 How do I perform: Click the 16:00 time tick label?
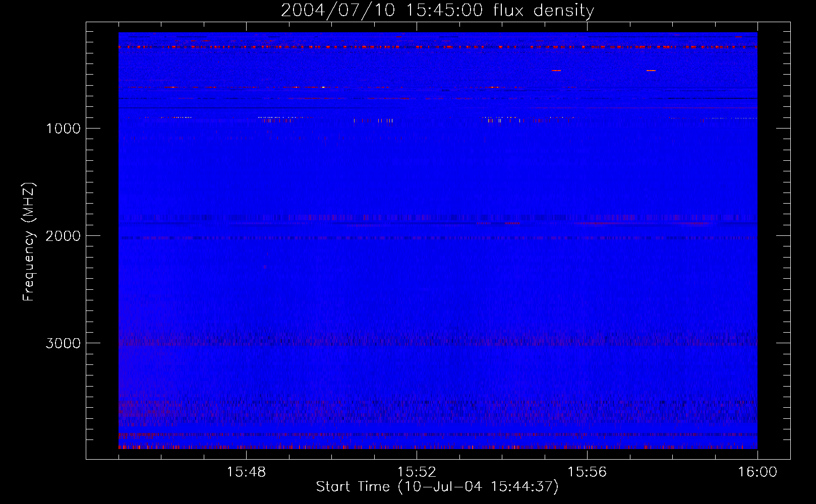[x=757, y=472]
